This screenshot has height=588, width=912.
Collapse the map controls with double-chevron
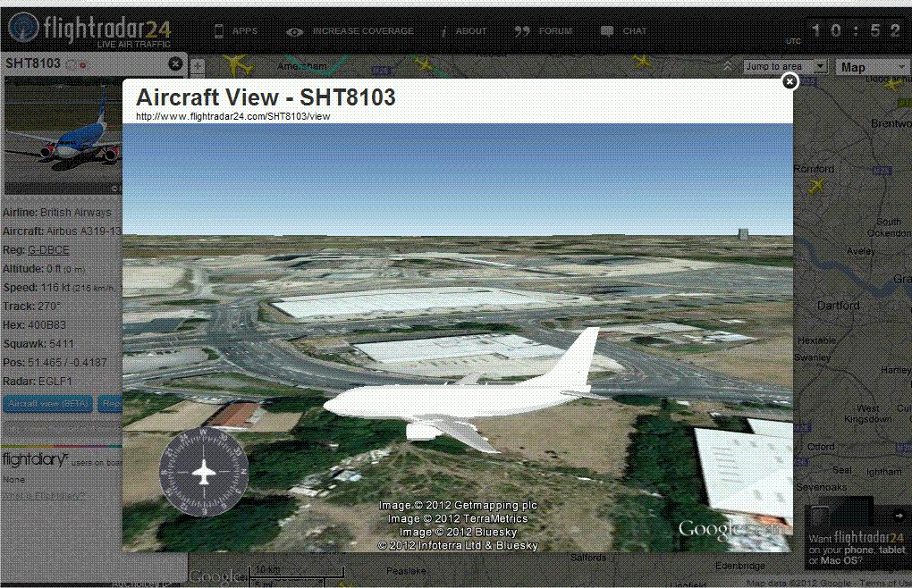click(728, 66)
